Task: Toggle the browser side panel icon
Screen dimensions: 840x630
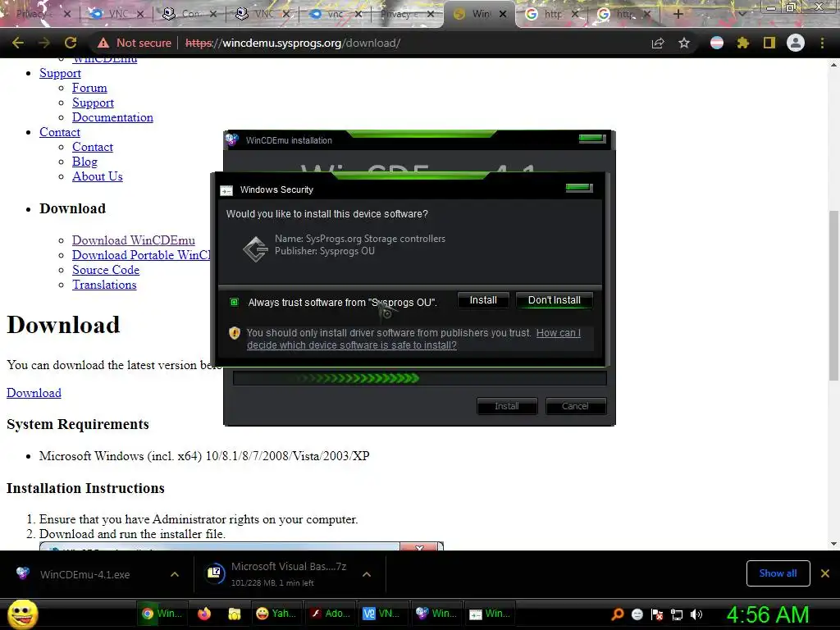Action: (x=769, y=43)
